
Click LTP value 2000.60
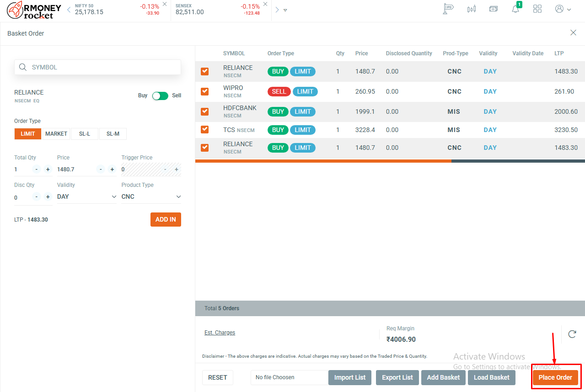pos(566,111)
